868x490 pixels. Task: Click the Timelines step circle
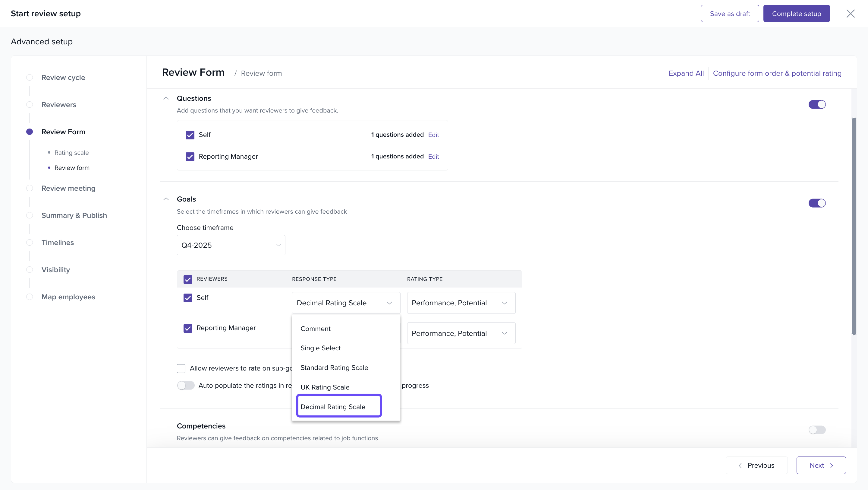pyautogui.click(x=30, y=243)
